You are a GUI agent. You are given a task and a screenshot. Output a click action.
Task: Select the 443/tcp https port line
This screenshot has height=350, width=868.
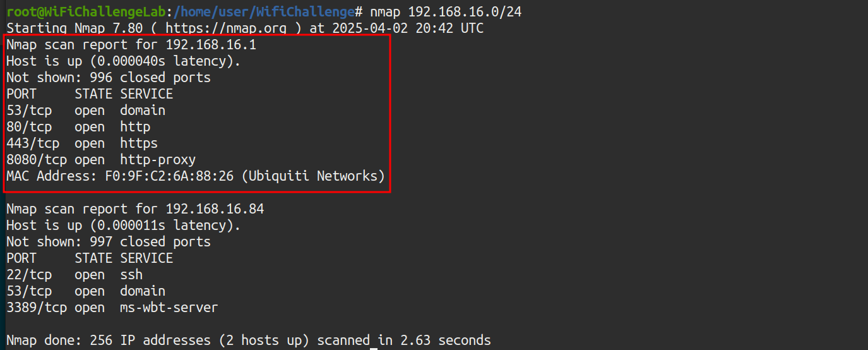pyautogui.click(x=82, y=143)
